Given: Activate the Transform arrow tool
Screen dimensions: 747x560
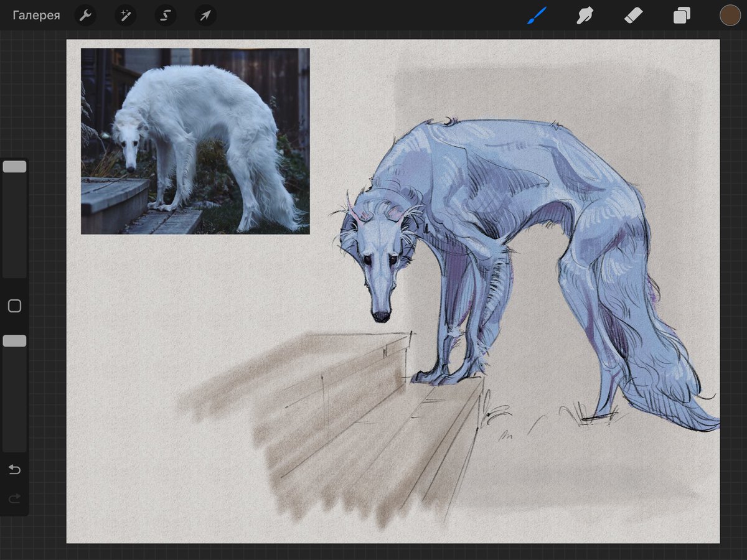Looking at the screenshot, I should tap(205, 16).
